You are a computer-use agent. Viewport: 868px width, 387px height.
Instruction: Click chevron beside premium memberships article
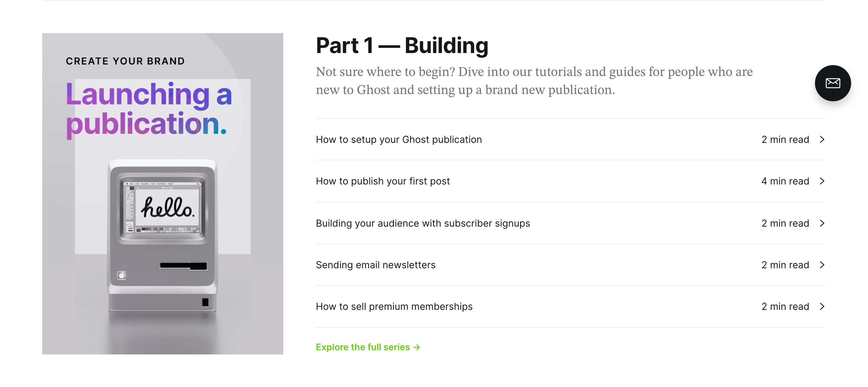[x=822, y=307]
